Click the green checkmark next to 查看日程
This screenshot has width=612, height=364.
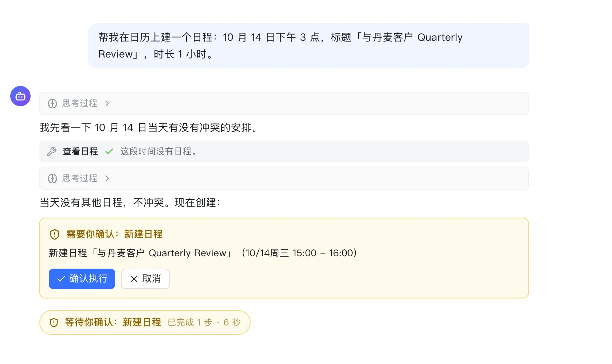109,151
